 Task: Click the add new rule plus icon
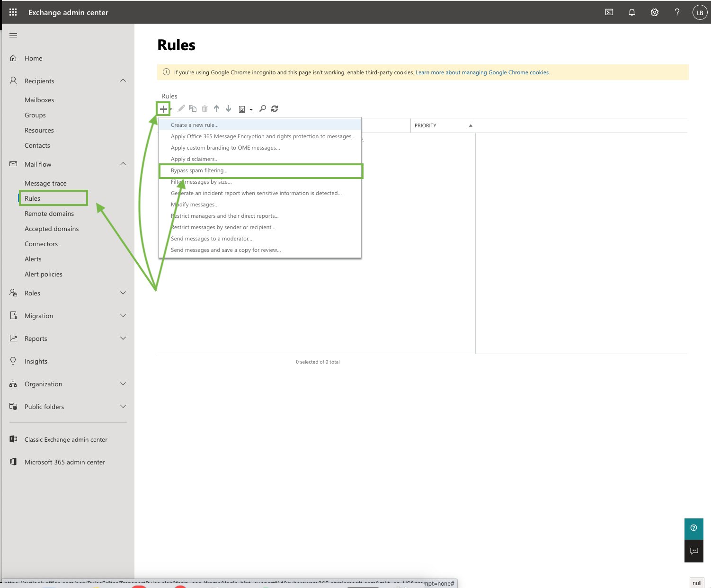[x=163, y=109]
